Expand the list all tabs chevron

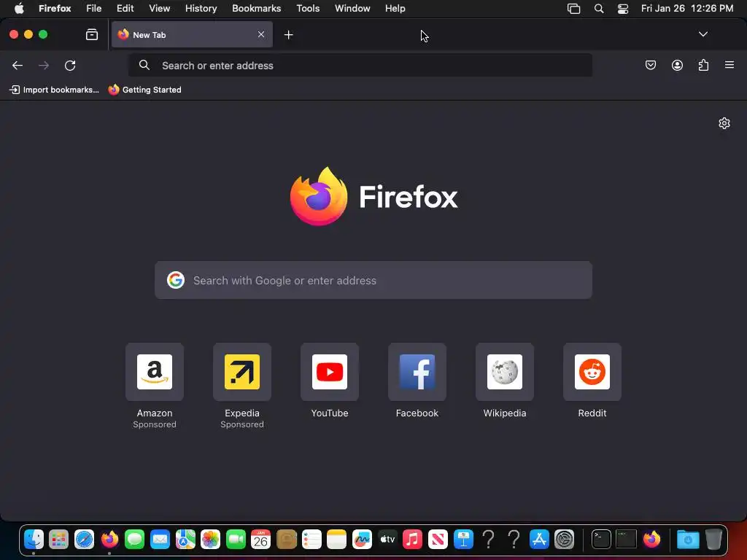pos(703,34)
